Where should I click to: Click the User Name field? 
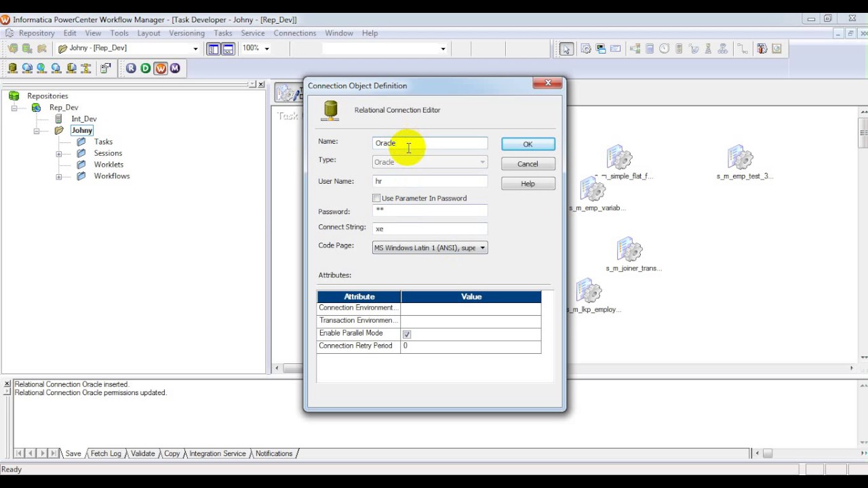(x=430, y=181)
